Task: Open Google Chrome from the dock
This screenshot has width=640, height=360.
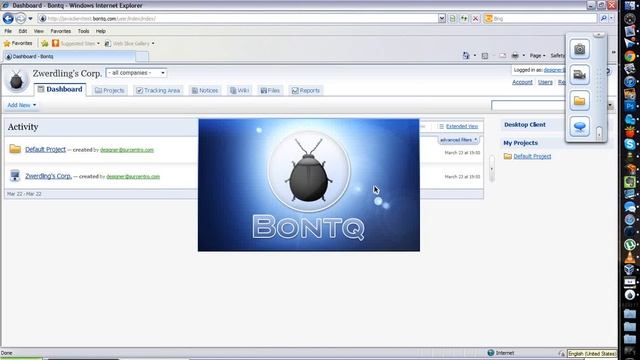Action: tap(630, 56)
